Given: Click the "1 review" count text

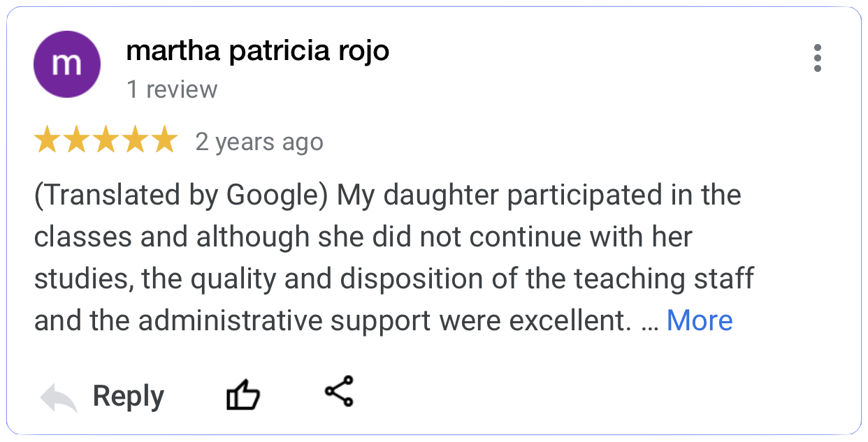Looking at the screenshot, I should 172,89.
